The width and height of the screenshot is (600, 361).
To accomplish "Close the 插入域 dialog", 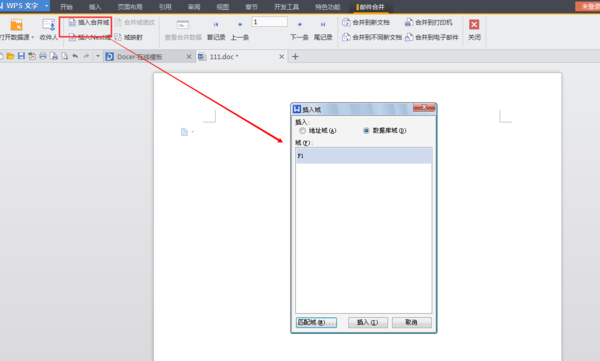I will click(x=424, y=108).
